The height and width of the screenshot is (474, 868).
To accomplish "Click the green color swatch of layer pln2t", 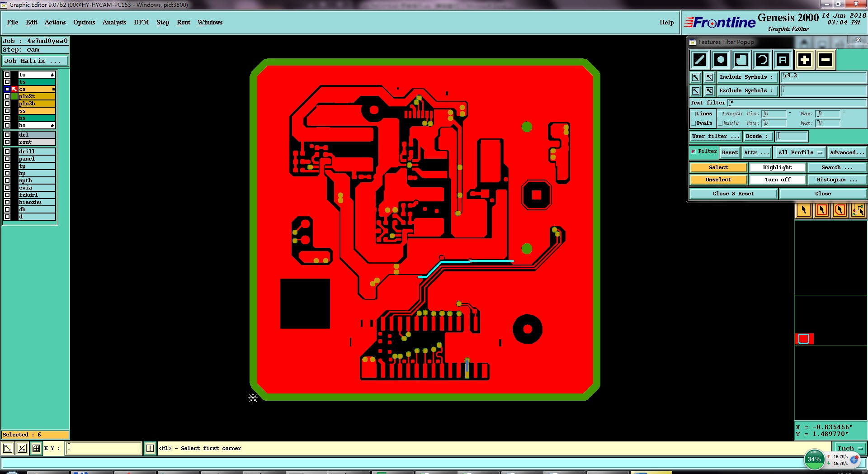I will pyautogui.click(x=14, y=96).
